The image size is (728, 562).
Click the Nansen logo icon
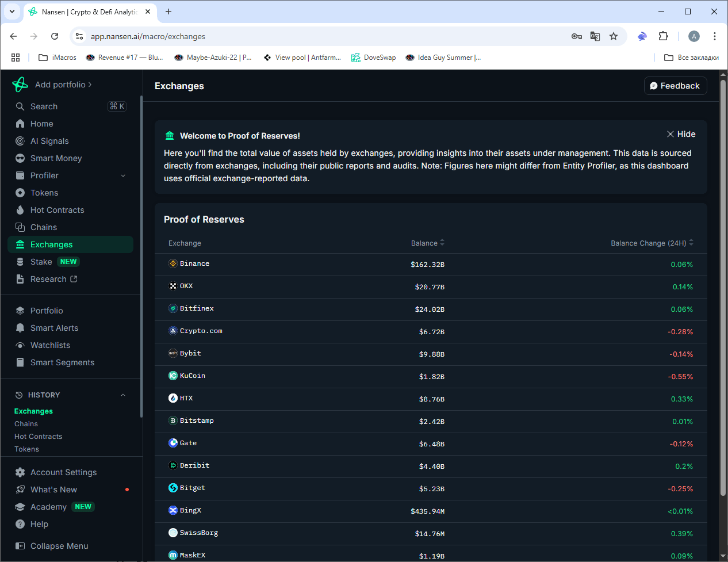click(20, 85)
